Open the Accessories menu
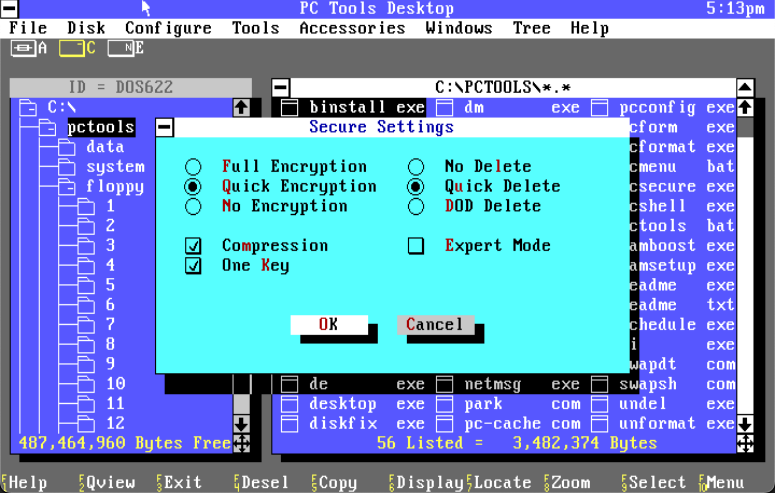The image size is (775, 493). coord(352,28)
